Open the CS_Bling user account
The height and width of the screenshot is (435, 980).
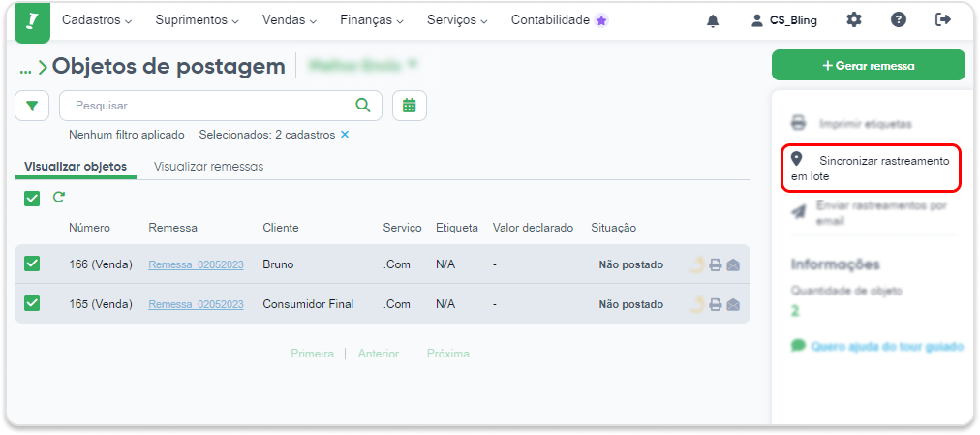point(783,20)
